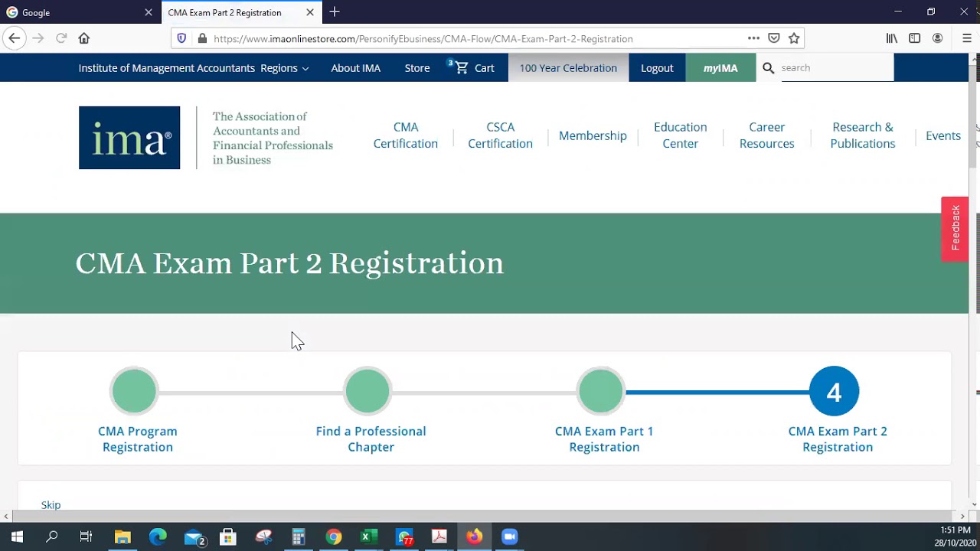980x551 pixels.
Task: Click the tracking protection shield icon
Action: pyautogui.click(x=181, y=38)
